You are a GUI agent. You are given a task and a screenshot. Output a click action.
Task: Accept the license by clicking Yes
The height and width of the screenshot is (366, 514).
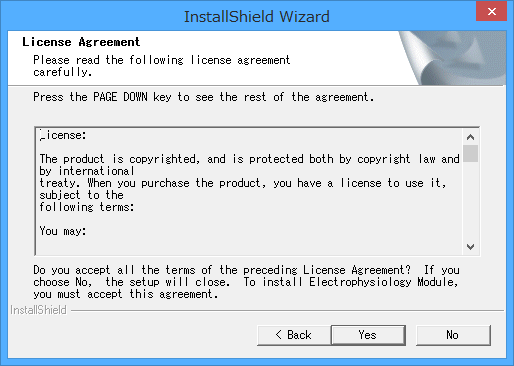pyautogui.click(x=368, y=335)
